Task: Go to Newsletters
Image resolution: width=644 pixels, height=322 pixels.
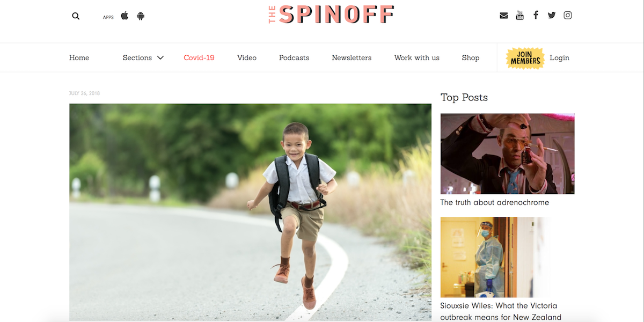Action: point(352,58)
